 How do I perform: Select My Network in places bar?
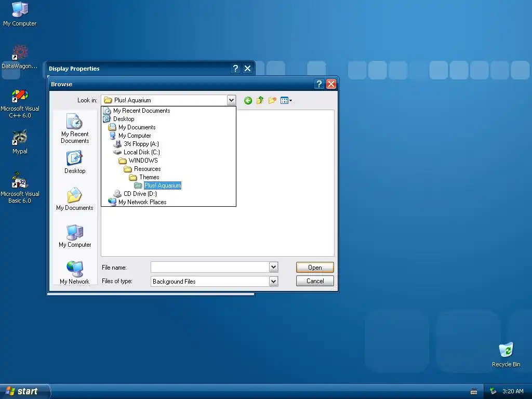(75, 272)
